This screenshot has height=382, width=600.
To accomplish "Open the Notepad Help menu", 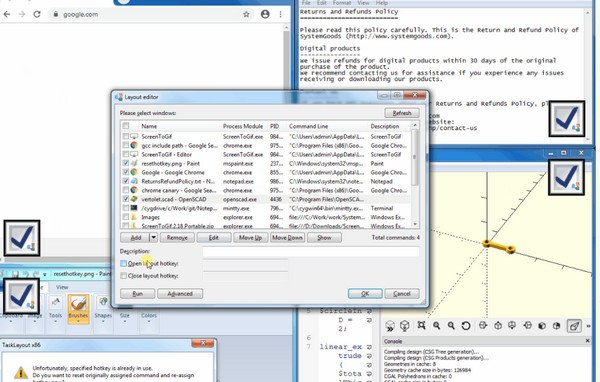I will click(x=382, y=3).
